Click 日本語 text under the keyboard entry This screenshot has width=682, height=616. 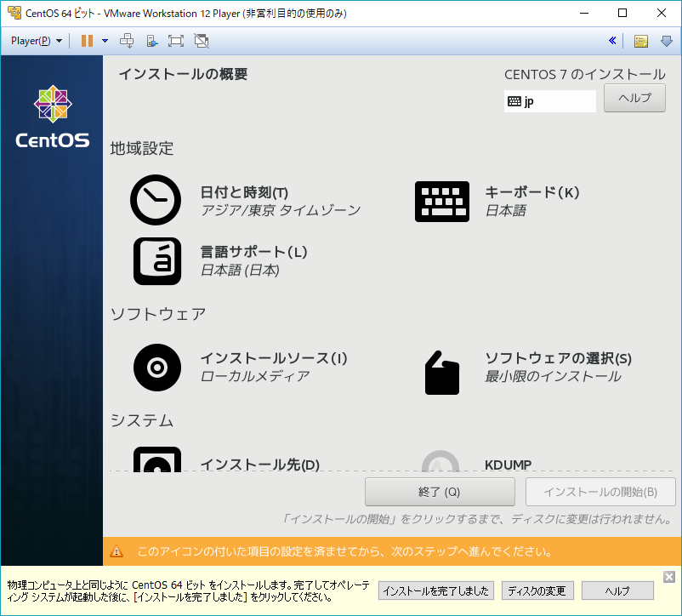point(506,211)
